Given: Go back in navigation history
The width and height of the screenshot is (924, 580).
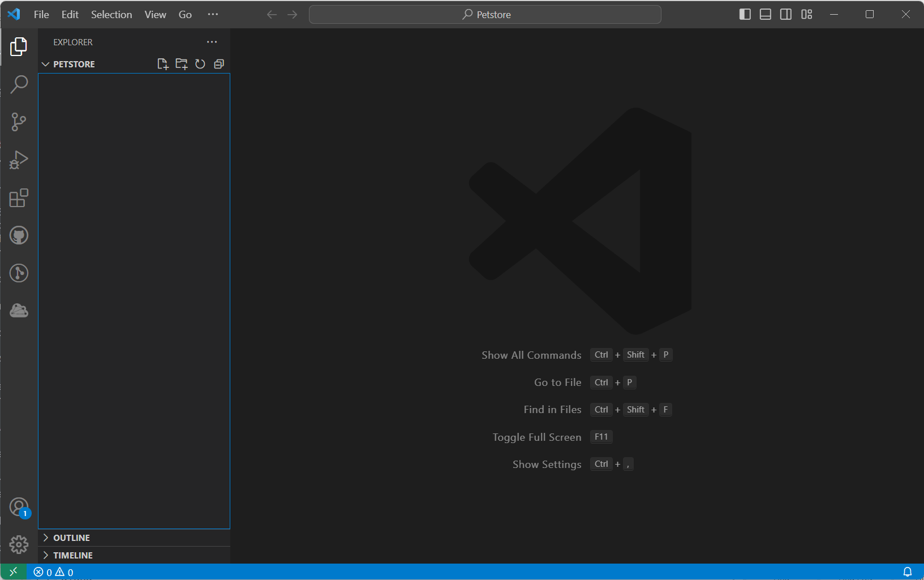Looking at the screenshot, I should click(x=272, y=15).
